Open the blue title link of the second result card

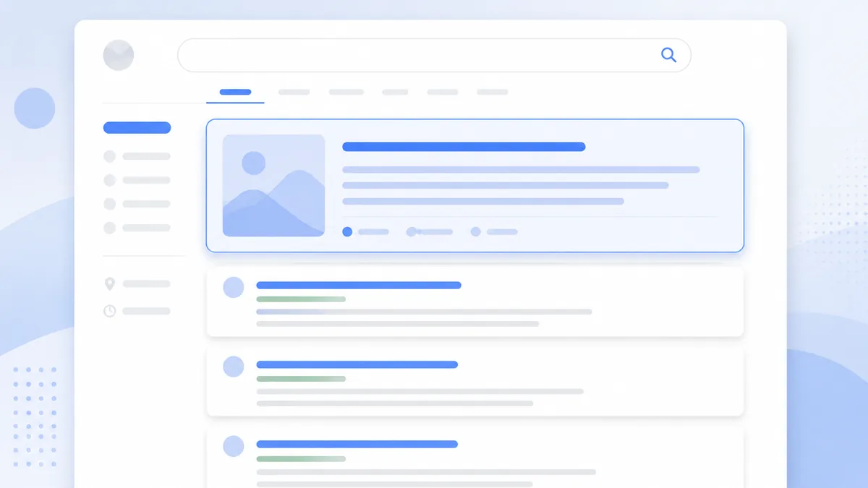pos(357,364)
